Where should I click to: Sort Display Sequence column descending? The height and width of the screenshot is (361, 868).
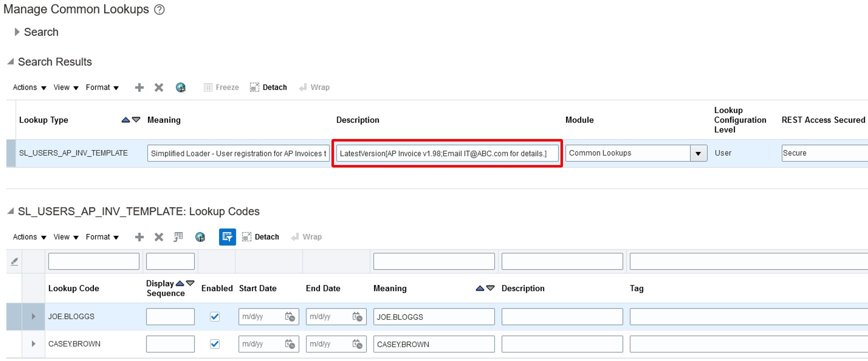[190, 283]
